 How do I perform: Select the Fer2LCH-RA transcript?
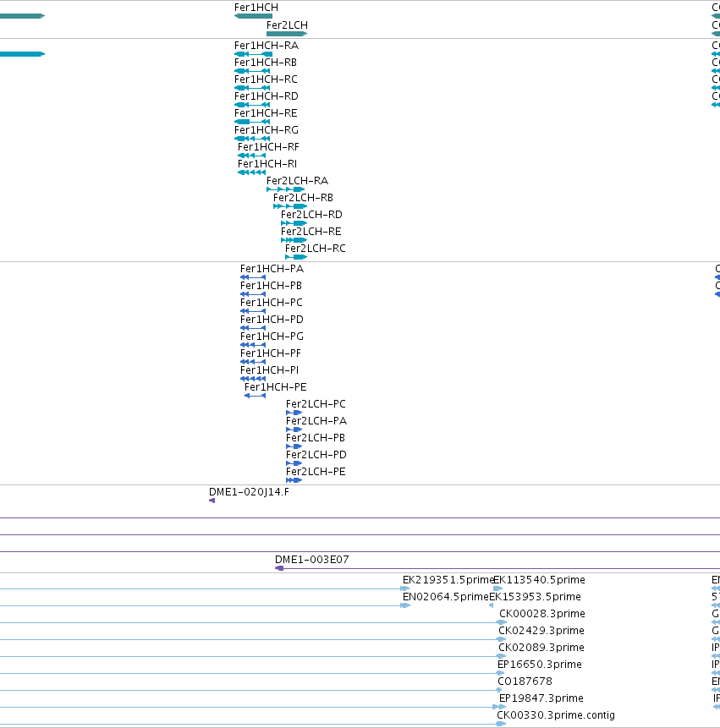pos(285,189)
